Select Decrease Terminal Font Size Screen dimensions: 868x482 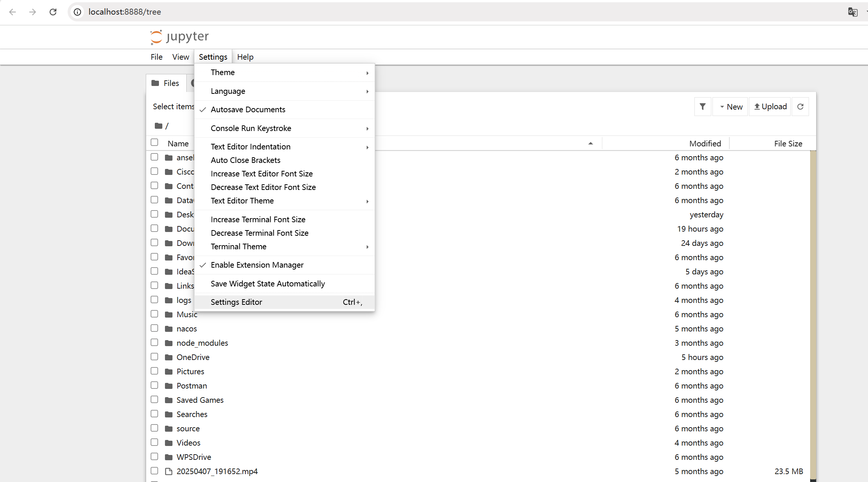click(284, 233)
